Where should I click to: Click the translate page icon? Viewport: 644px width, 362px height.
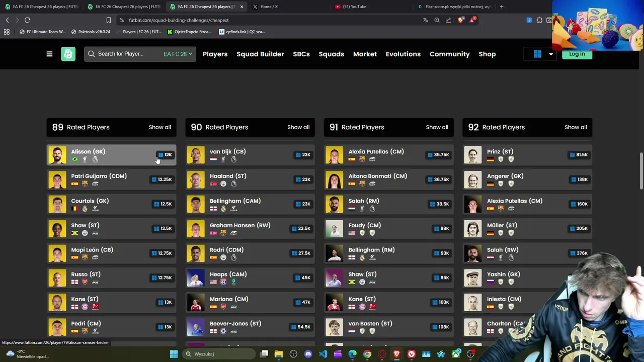pos(425,20)
